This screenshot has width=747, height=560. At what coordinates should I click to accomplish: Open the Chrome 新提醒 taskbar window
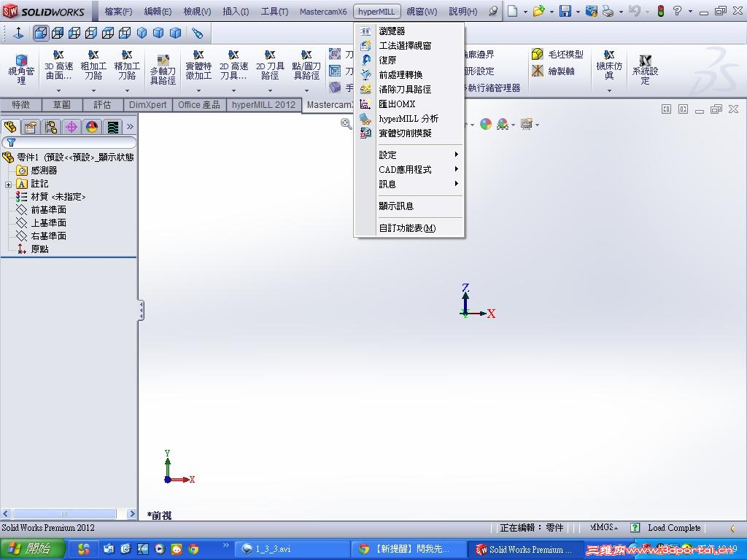(x=409, y=549)
